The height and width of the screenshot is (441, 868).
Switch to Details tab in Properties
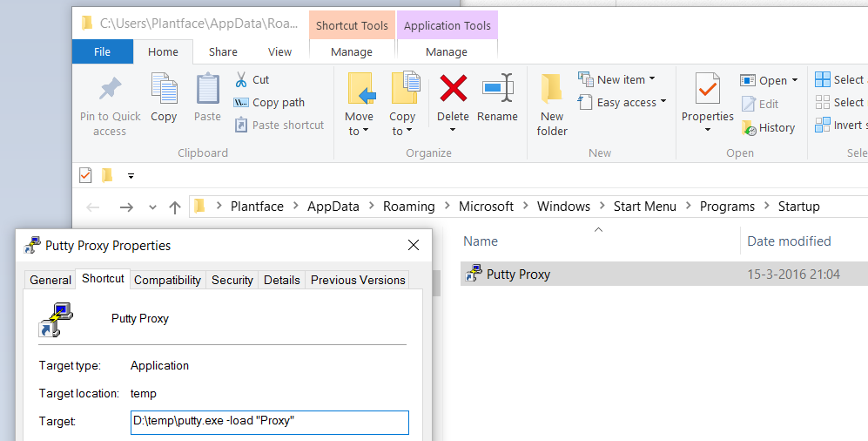tap(282, 280)
